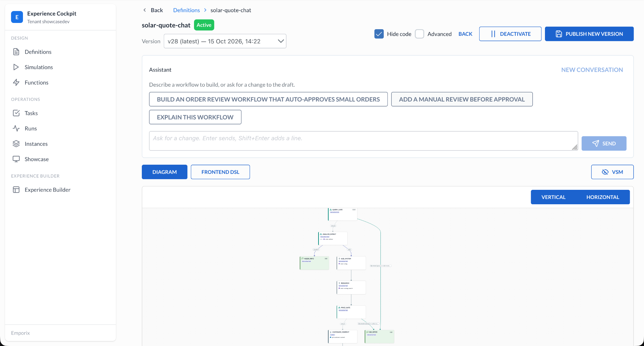Click the Emporix footer text

20,333
